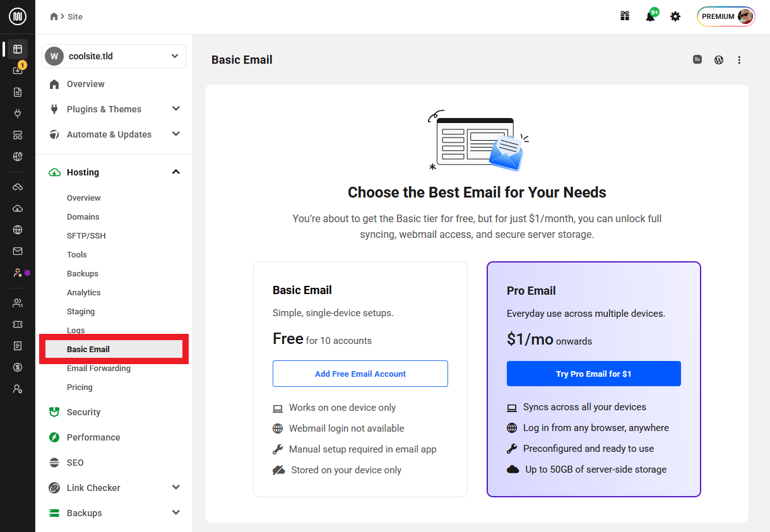Collapse the Hosting section chevron
Image resolution: width=770 pixels, height=532 pixels.
[x=176, y=172]
